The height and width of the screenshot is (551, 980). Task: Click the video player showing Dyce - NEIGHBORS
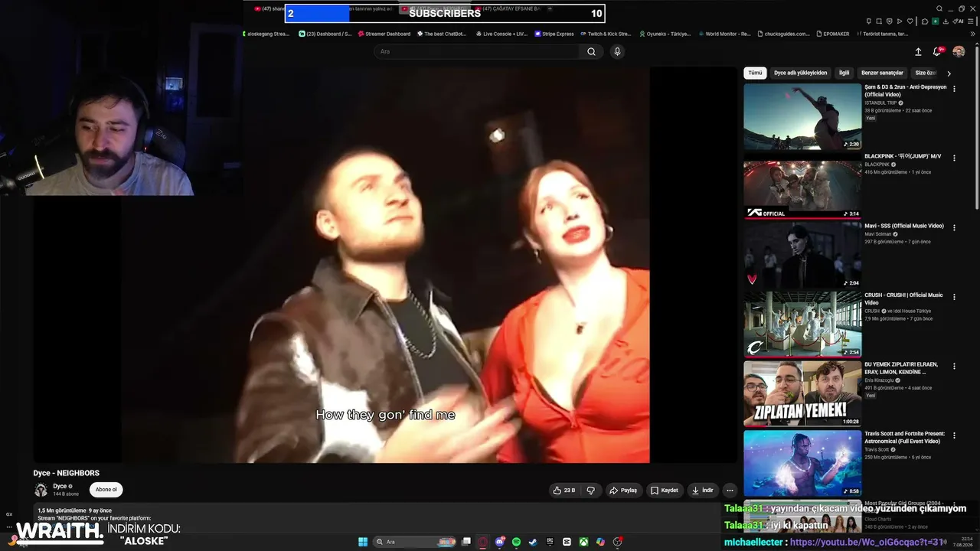(x=386, y=265)
